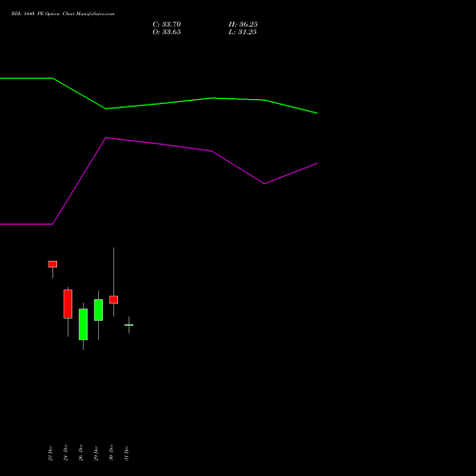Select the 26 Dec axis date label
Image resolution: width=476 pixels, height=476 pixels.
click(81, 453)
